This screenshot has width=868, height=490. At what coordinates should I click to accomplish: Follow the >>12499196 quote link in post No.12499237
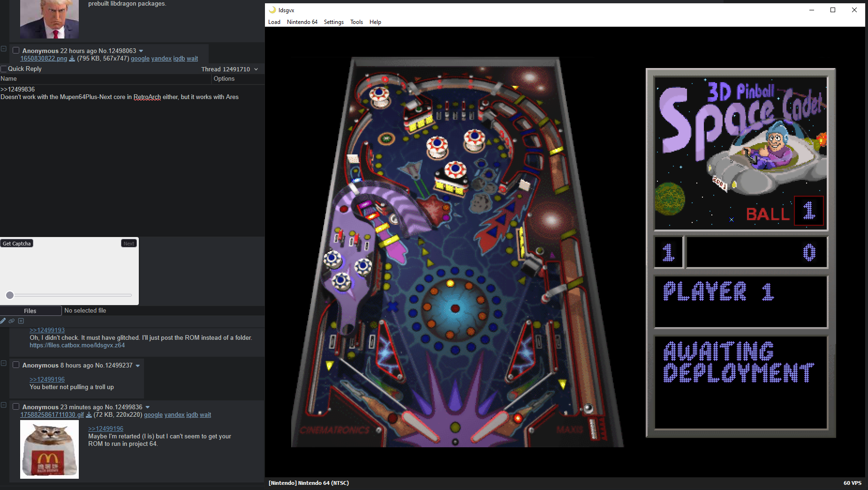tap(47, 380)
